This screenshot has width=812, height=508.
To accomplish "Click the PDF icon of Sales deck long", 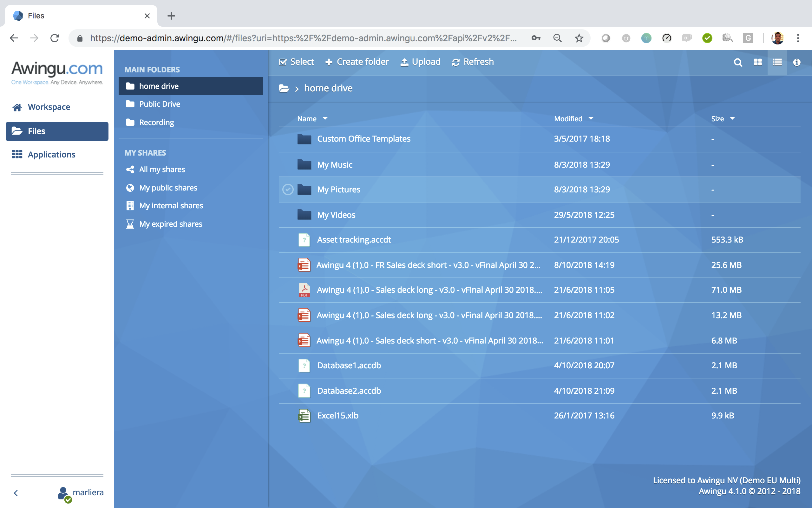I will point(304,290).
